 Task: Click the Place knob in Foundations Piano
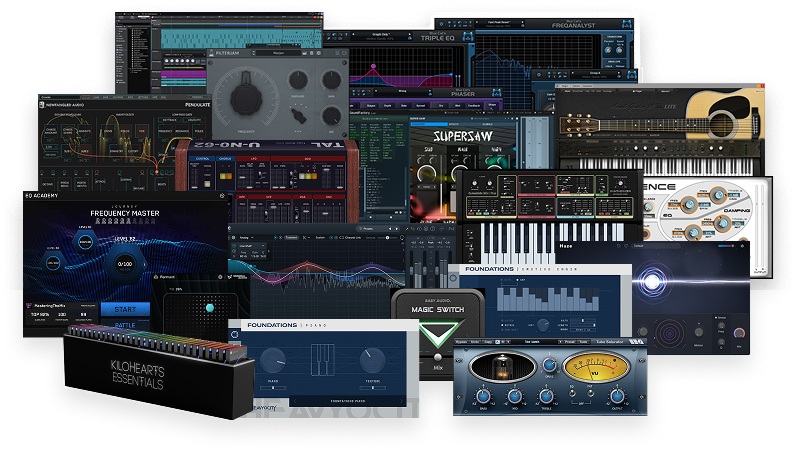(x=273, y=360)
